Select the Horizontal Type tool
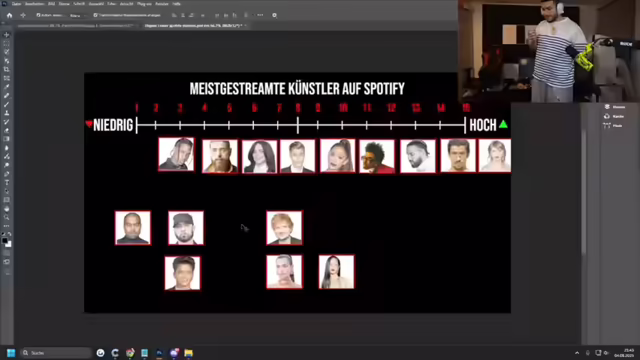Image resolution: width=640 pixels, height=360 pixels. pos(7,182)
